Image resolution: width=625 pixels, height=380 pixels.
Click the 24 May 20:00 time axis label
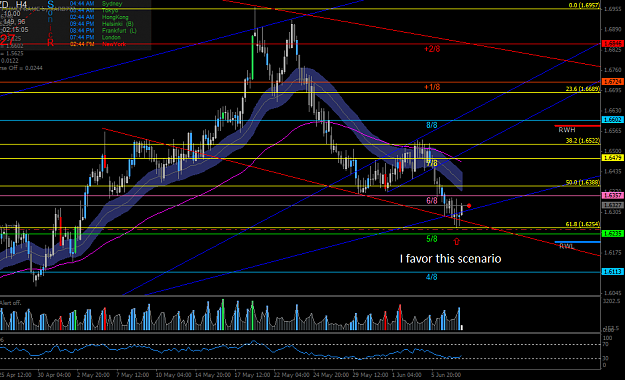331,375
